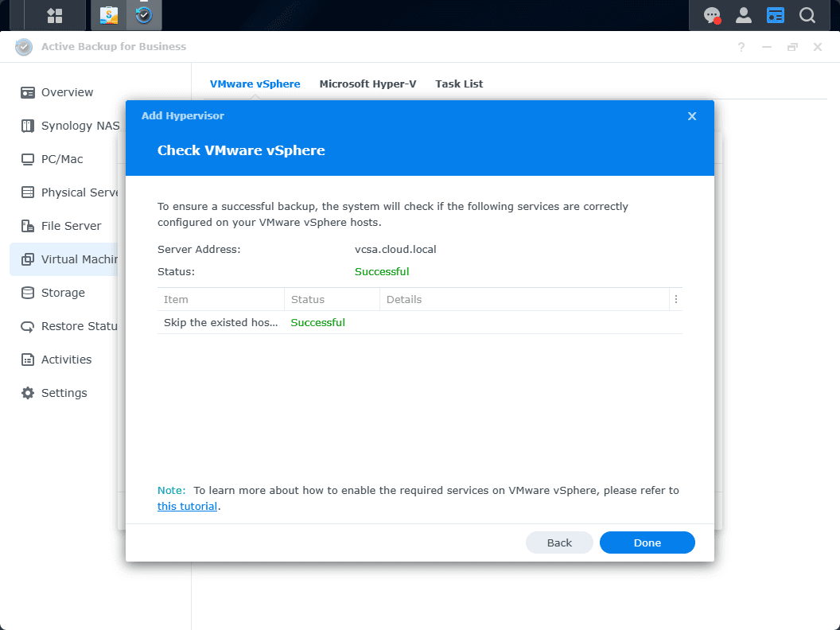Sort by the Status column header
This screenshot has width=840, height=630.
click(x=332, y=299)
